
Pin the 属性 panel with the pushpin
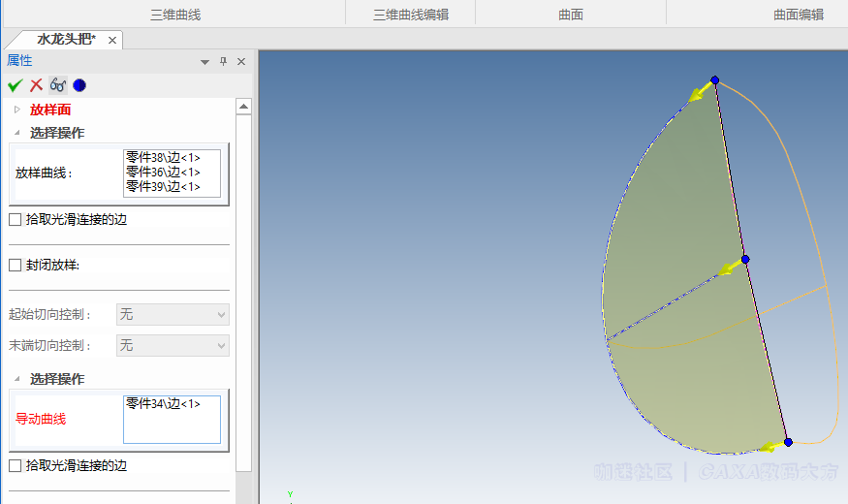pos(223,61)
